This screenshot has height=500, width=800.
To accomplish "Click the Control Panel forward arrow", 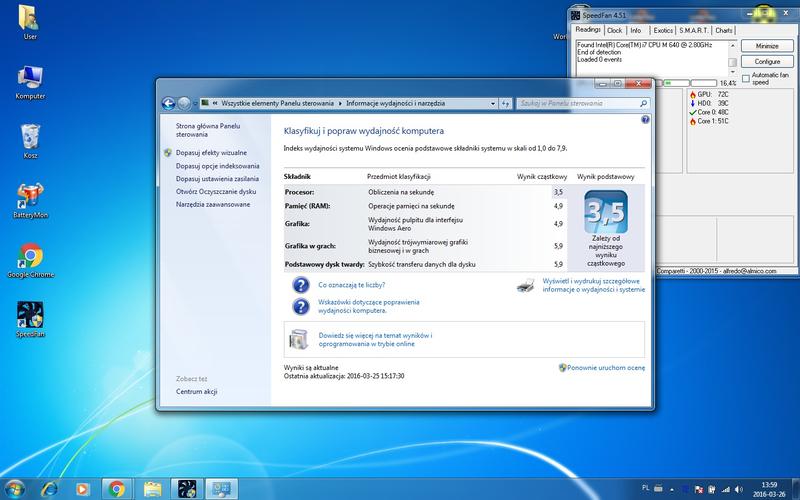I will click(x=184, y=104).
